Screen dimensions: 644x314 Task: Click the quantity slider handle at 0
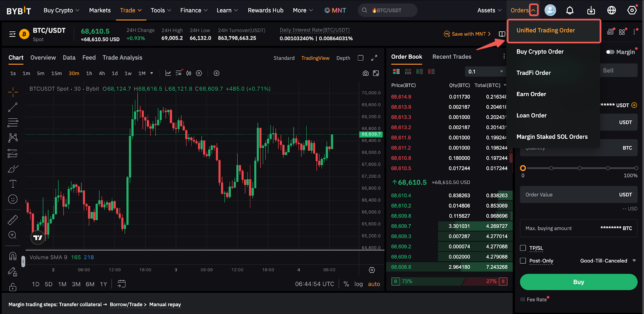click(x=523, y=168)
